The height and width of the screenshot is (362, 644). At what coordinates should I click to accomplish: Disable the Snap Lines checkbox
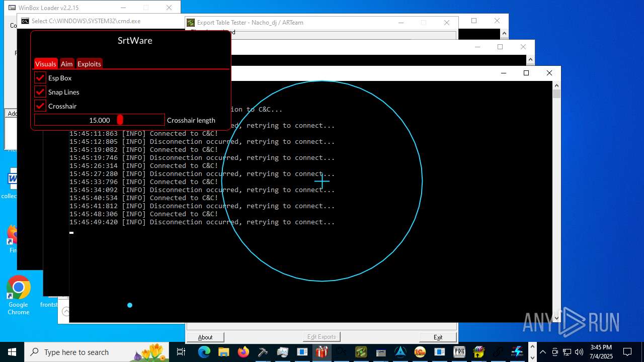coord(40,92)
